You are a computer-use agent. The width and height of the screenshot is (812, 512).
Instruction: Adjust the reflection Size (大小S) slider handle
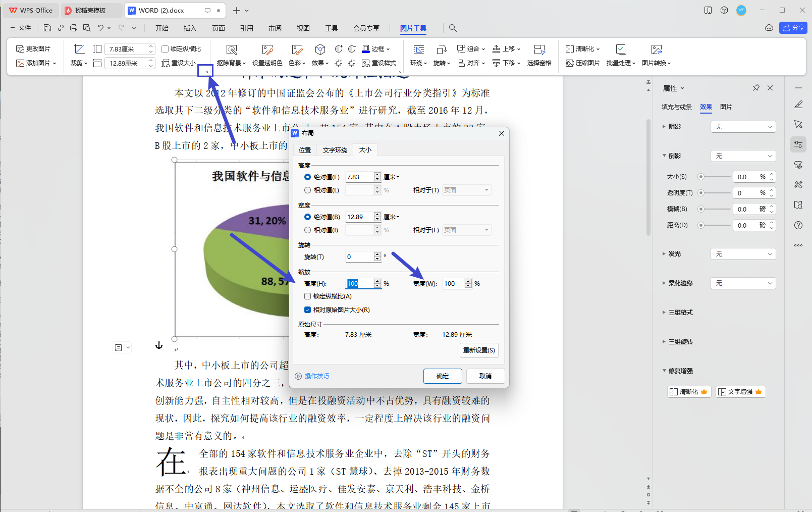pos(701,177)
